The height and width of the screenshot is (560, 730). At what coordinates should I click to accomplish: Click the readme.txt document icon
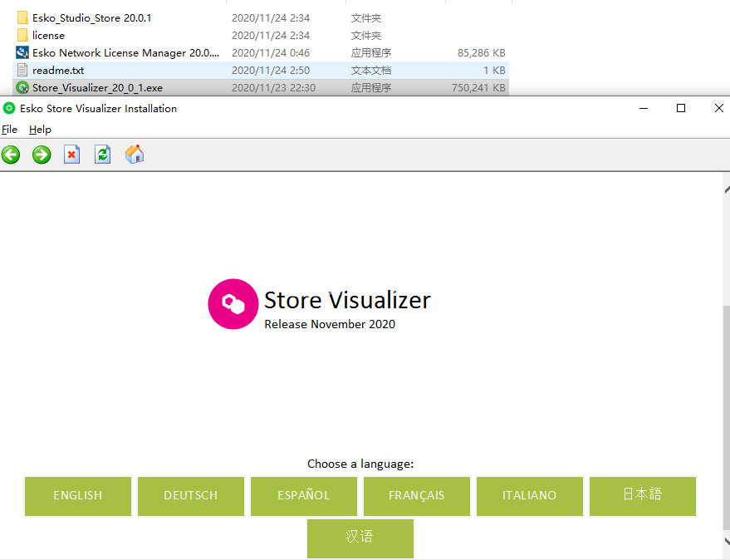[22, 71]
